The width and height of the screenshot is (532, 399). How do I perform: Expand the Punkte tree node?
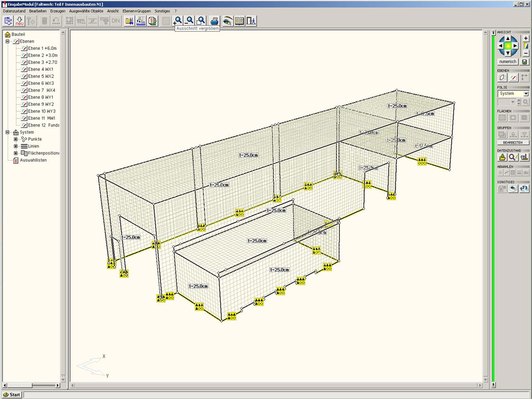16,139
